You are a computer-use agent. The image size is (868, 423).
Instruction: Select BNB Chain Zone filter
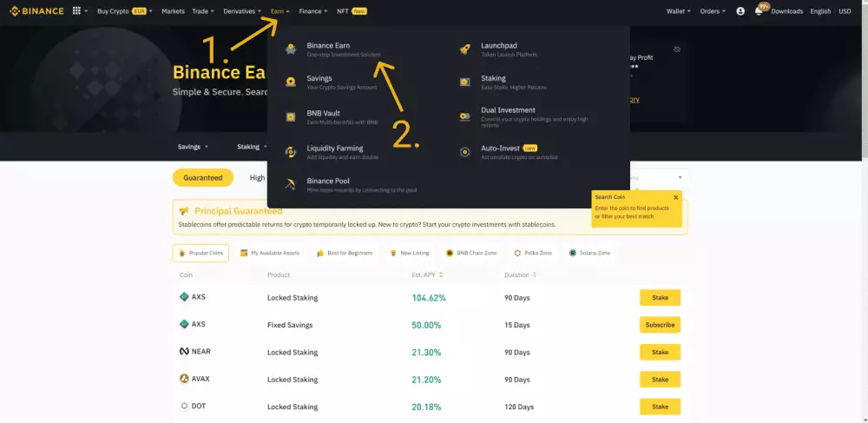click(x=471, y=253)
